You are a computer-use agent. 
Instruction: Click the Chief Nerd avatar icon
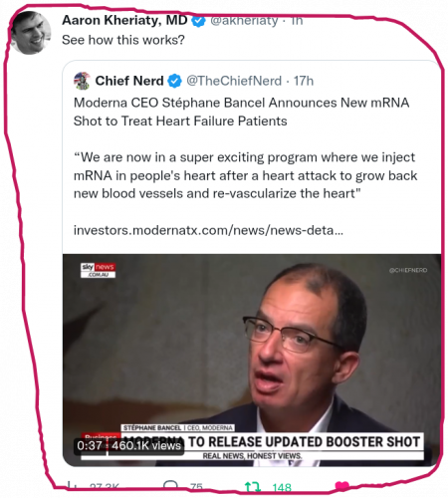pos(82,81)
